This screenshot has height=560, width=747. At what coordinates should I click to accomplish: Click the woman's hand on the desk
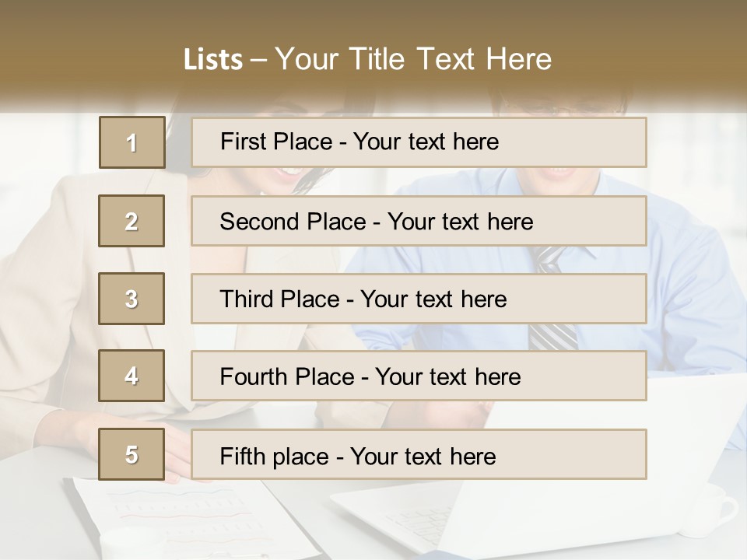177,453
